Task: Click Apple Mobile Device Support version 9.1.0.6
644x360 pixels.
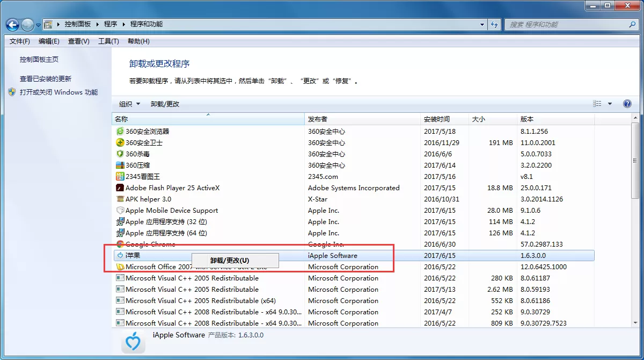Action: [x=530, y=210]
